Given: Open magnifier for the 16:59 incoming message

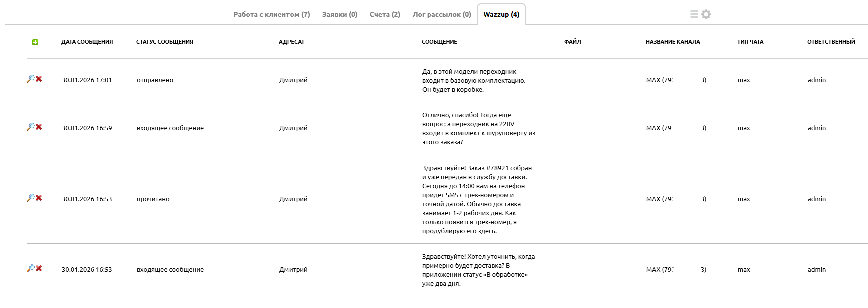Looking at the screenshot, I should [x=30, y=127].
